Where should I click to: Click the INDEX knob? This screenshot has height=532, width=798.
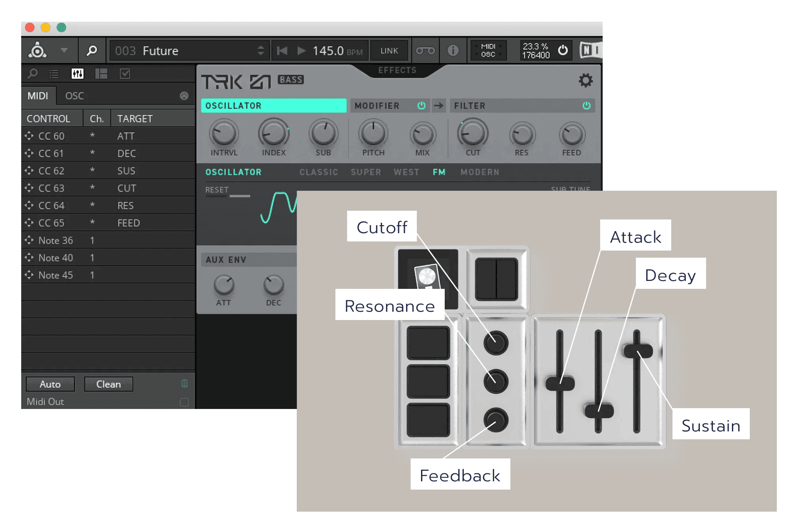click(274, 133)
